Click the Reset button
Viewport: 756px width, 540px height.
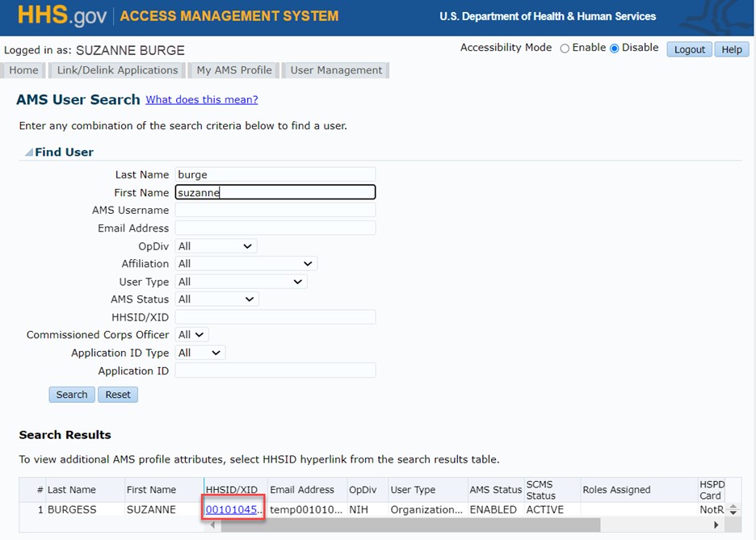[x=118, y=395]
